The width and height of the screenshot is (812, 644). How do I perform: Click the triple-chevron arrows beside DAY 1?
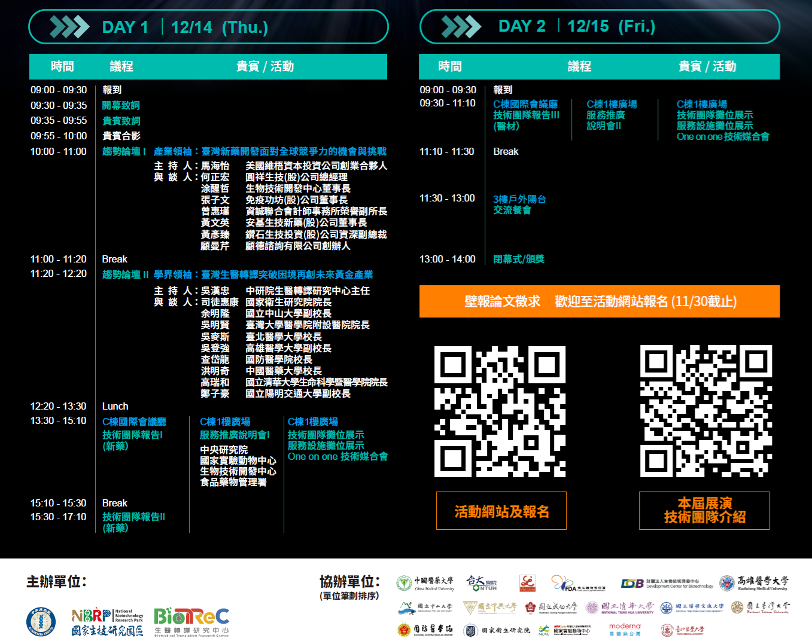69,27
